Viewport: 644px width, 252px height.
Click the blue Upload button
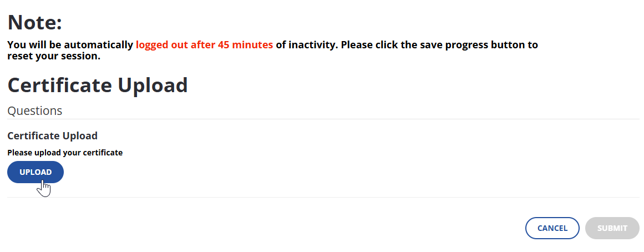click(x=36, y=172)
